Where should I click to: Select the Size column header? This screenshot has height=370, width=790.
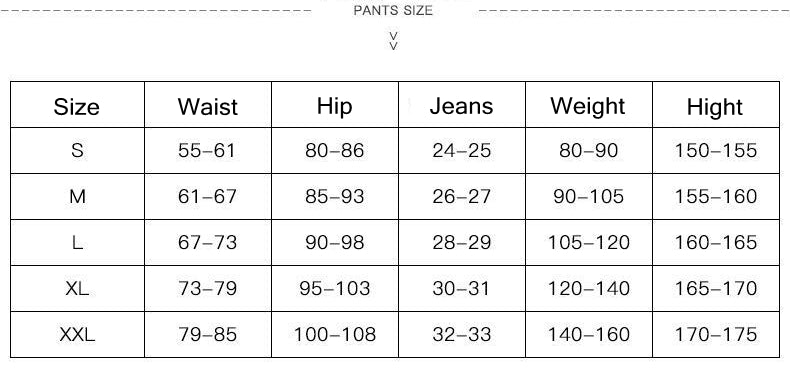click(x=77, y=107)
